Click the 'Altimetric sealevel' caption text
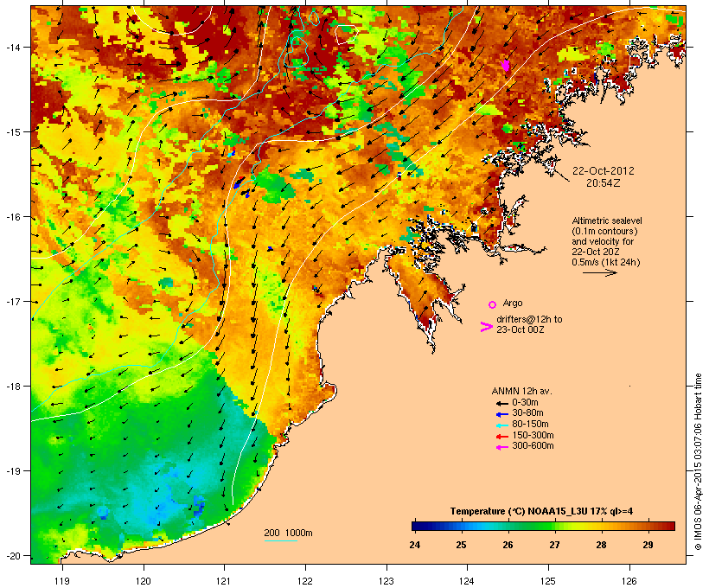The image size is (709, 588). pyautogui.click(x=607, y=220)
